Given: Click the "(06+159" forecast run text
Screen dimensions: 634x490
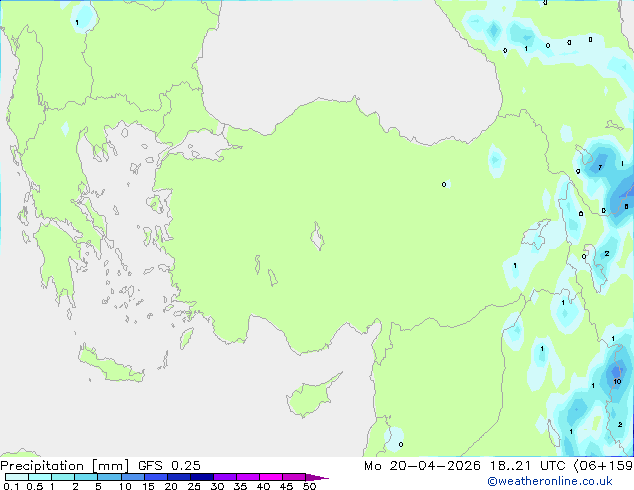Looking at the screenshot, I should 603,466.
